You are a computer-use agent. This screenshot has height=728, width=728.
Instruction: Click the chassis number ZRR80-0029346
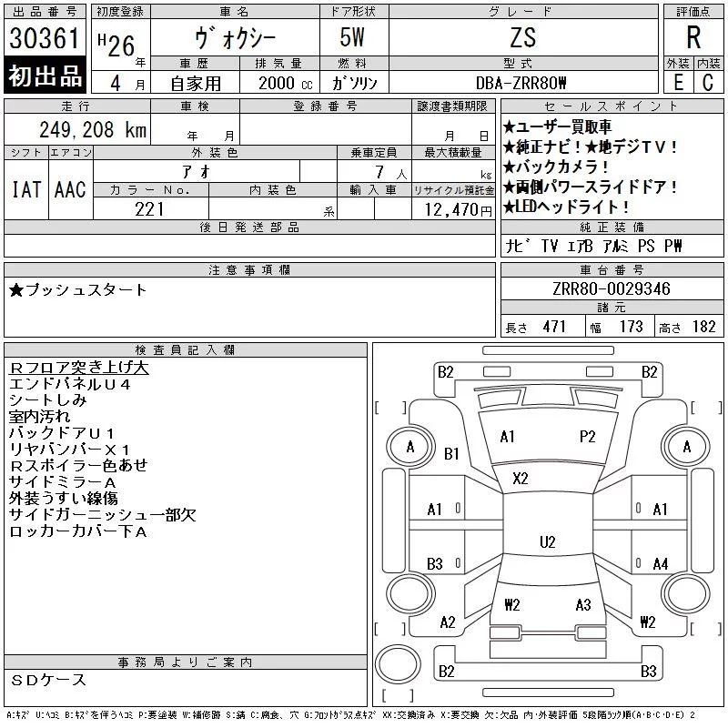pos(612,288)
